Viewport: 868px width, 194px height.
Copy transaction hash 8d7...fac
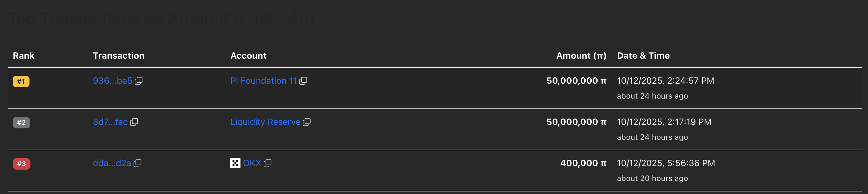(x=134, y=122)
